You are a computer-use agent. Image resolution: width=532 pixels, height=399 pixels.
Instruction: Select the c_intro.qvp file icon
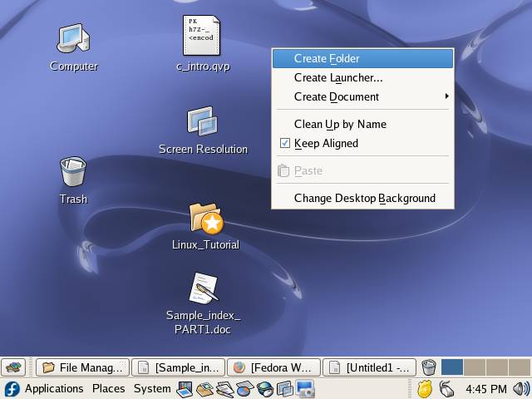pyautogui.click(x=202, y=36)
